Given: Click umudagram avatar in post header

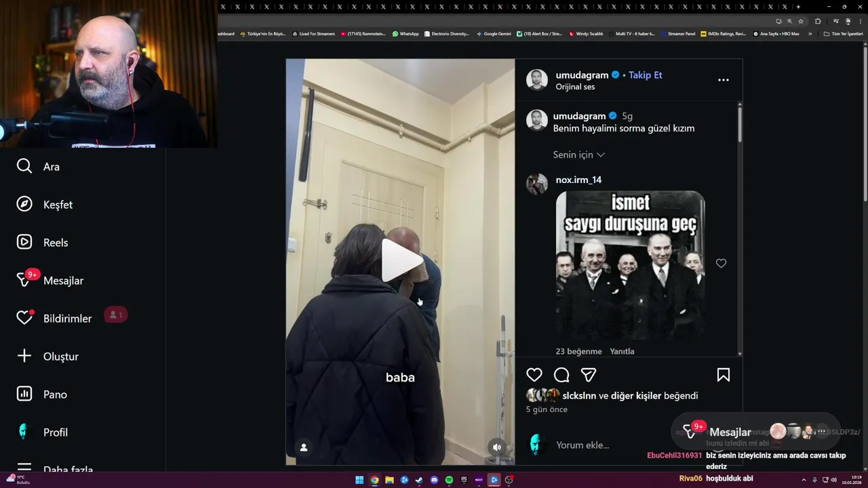Looking at the screenshot, I should (x=537, y=80).
